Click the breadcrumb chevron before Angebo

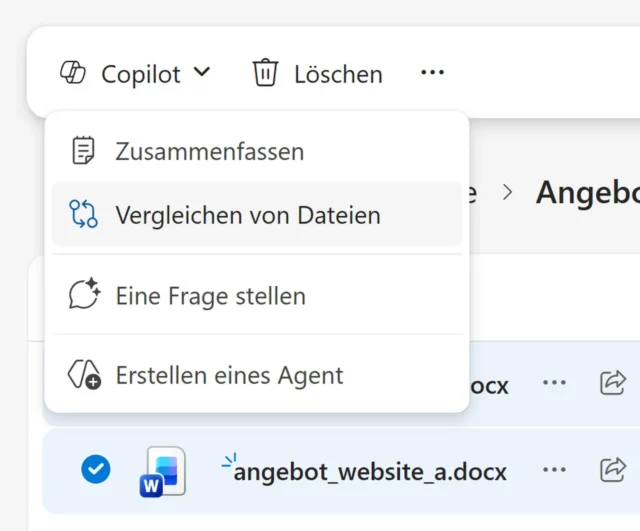507,192
